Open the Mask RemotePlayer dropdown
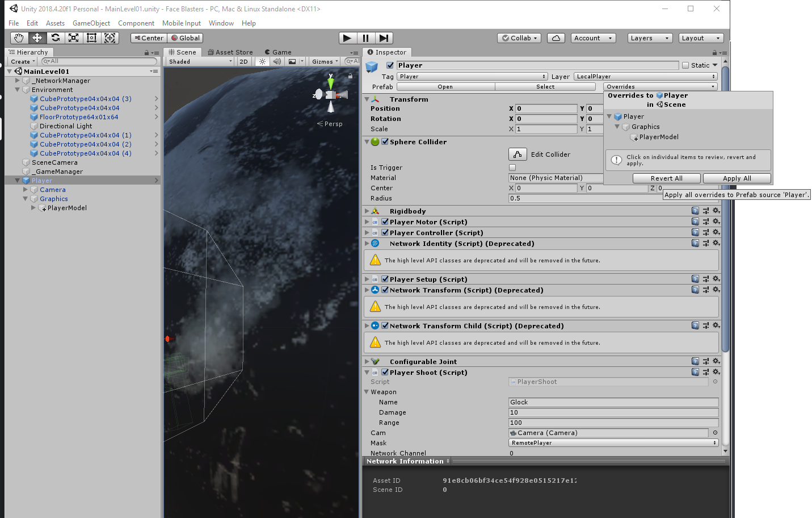 pyautogui.click(x=613, y=443)
